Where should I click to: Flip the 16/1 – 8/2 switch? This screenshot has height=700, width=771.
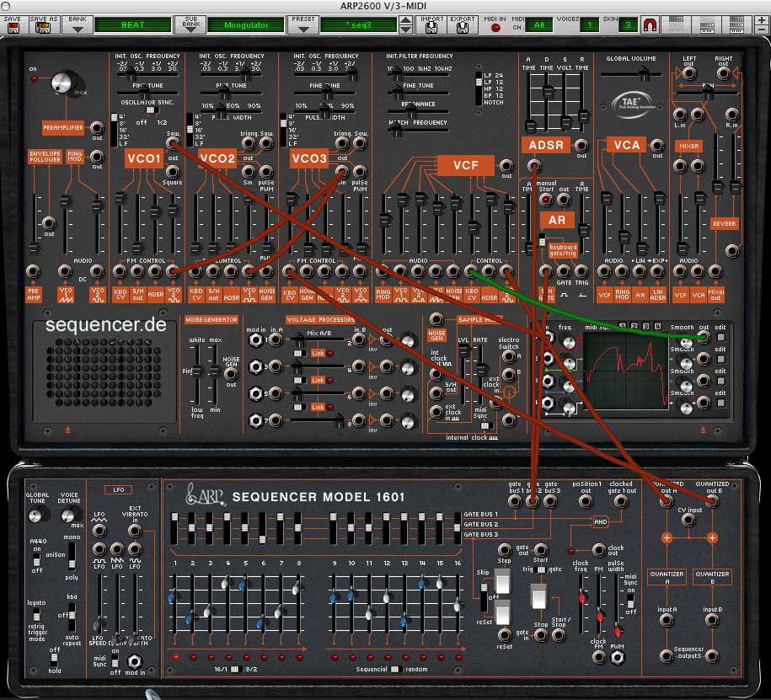tap(236, 669)
